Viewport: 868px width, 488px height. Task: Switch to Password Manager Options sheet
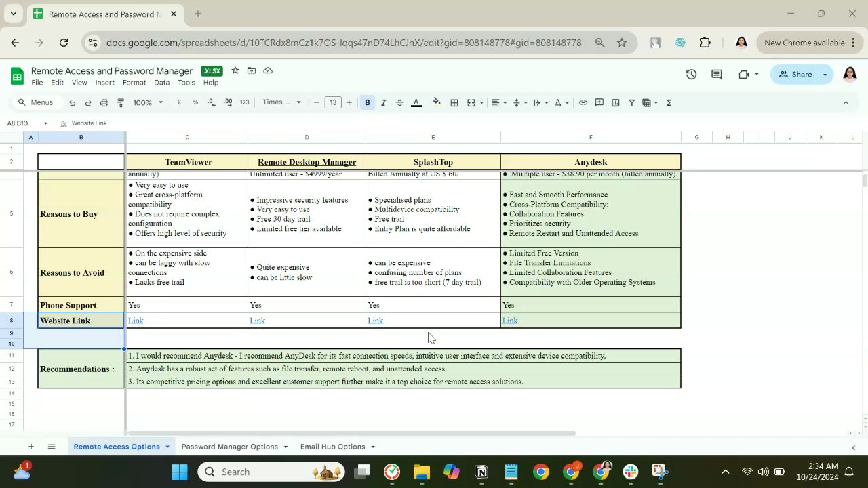230,447
